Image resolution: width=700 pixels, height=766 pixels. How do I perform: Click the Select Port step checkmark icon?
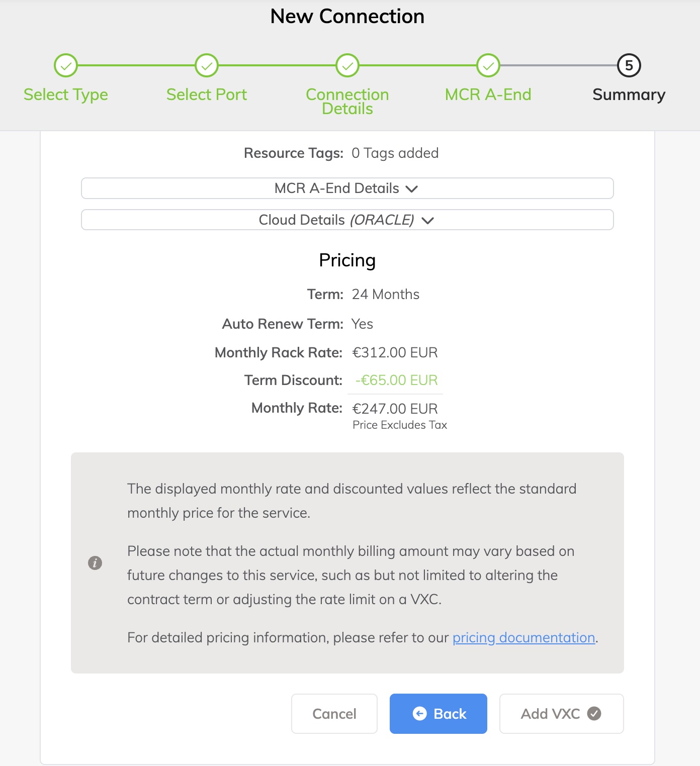tap(207, 65)
